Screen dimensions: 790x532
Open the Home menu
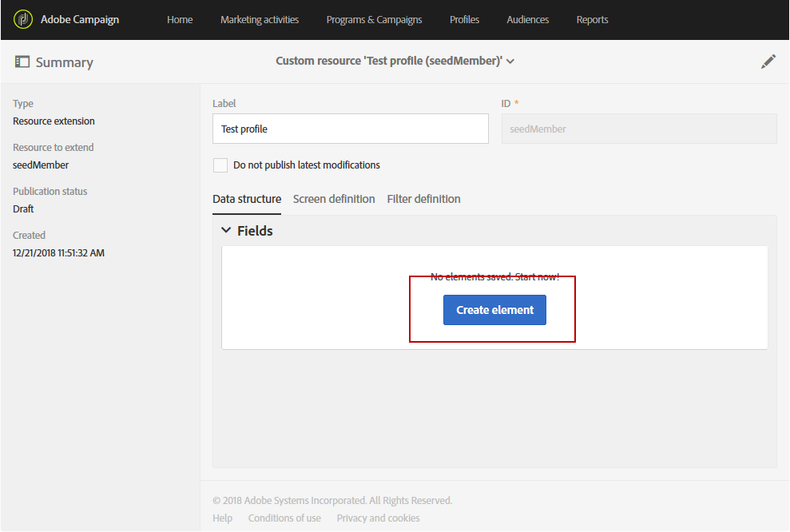[x=180, y=20]
